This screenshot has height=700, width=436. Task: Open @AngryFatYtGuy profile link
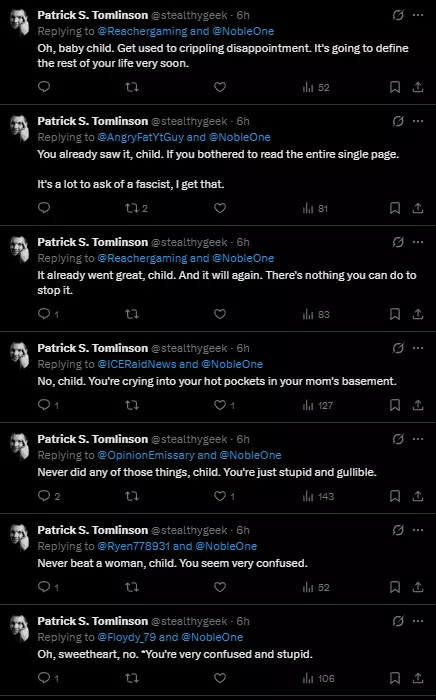[x=141, y=137]
